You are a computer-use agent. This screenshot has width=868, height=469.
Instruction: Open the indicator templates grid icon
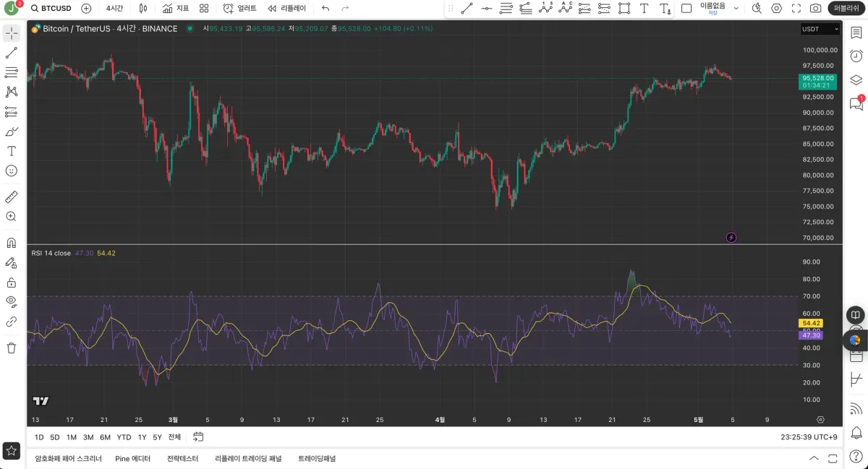(x=204, y=9)
